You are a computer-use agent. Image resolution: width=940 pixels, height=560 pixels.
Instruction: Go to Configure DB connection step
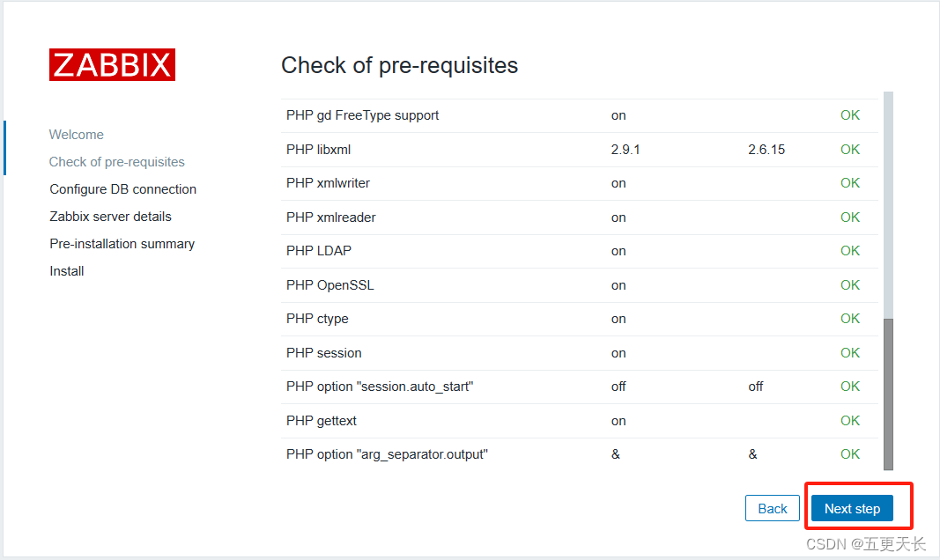click(x=122, y=189)
